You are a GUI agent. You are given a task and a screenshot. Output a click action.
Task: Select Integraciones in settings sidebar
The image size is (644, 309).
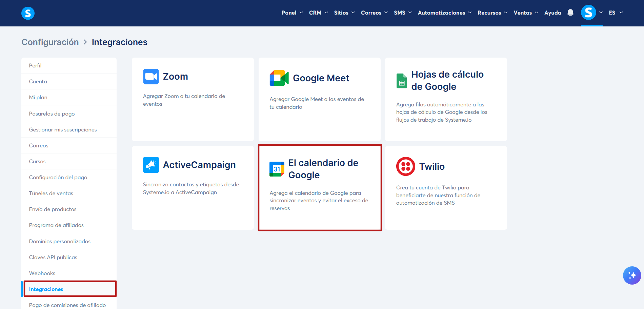point(69,289)
